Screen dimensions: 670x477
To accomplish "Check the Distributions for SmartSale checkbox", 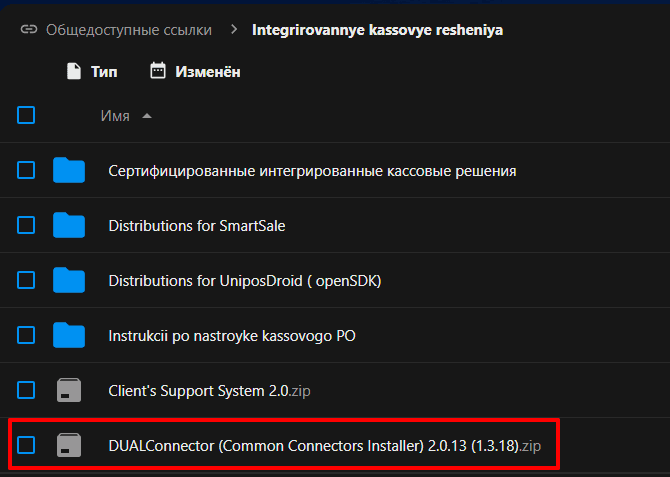I will click(26, 226).
